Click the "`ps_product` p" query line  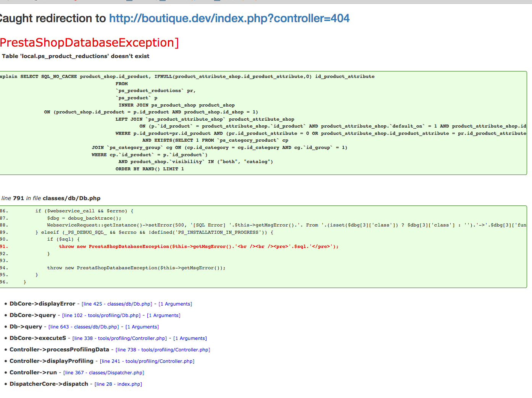click(137, 98)
